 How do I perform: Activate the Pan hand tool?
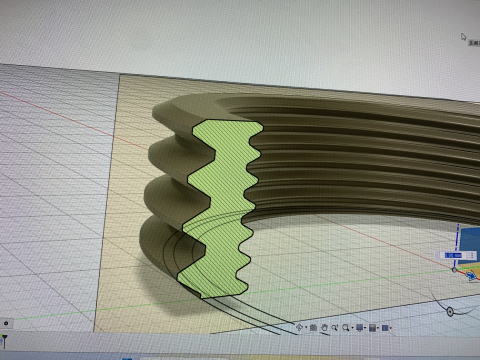325,327
